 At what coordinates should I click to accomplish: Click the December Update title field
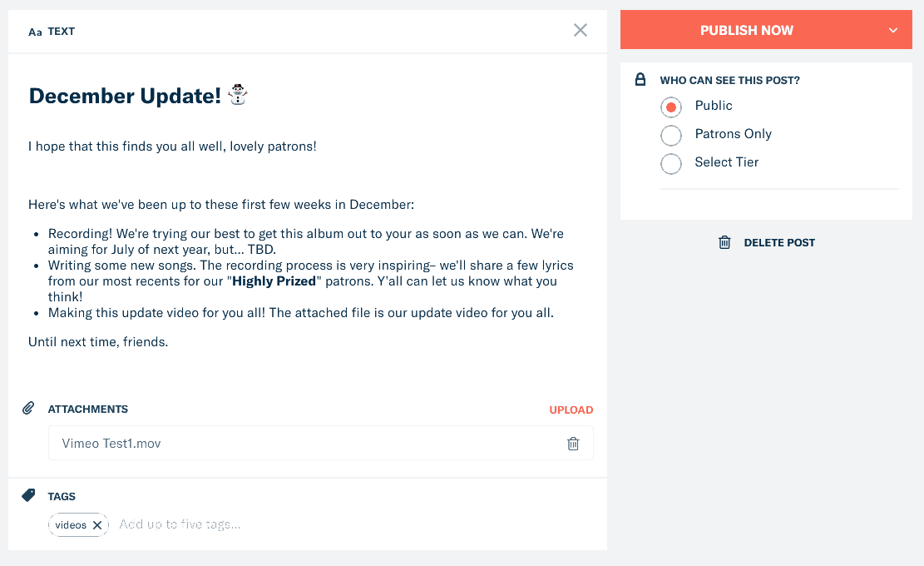(x=125, y=96)
